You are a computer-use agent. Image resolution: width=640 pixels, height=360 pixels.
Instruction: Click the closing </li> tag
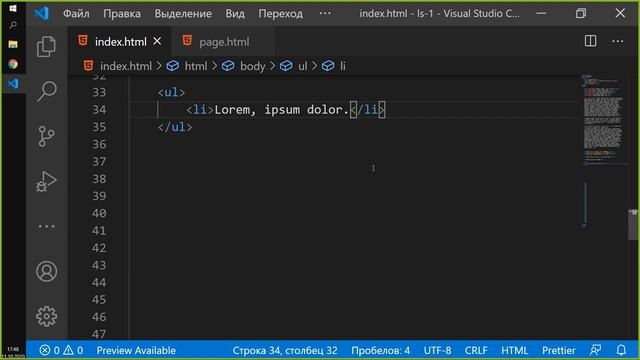click(367, 109)
